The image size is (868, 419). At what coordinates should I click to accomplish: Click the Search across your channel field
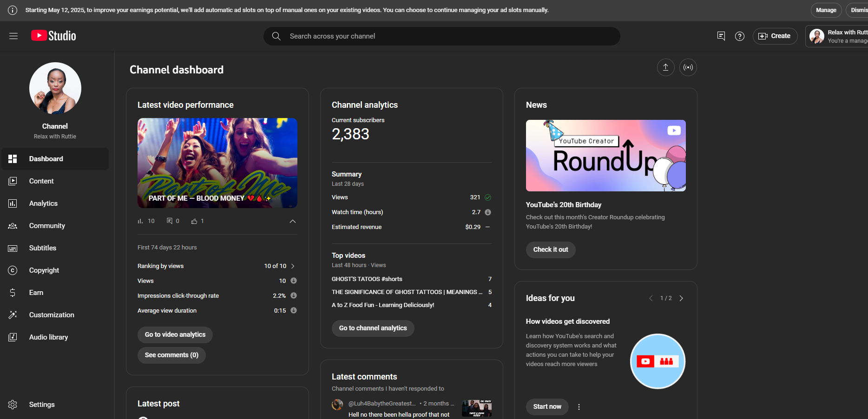tap(441, 36)
